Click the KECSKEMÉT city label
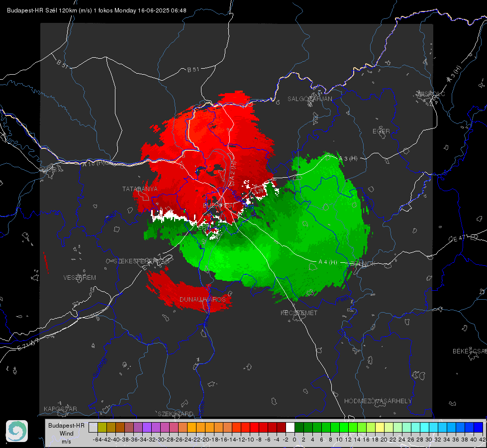Image resolution: width=487 pixels, height=448 pixels. 299,313
